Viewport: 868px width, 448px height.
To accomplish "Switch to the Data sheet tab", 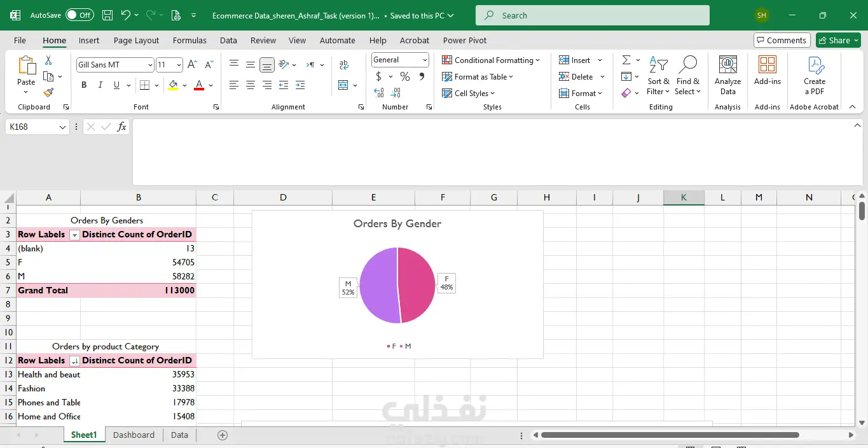I will [x=179, y=435].
